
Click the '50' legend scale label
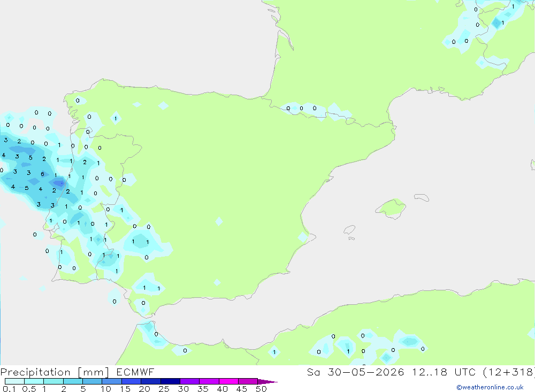click(x=261, y=389)
